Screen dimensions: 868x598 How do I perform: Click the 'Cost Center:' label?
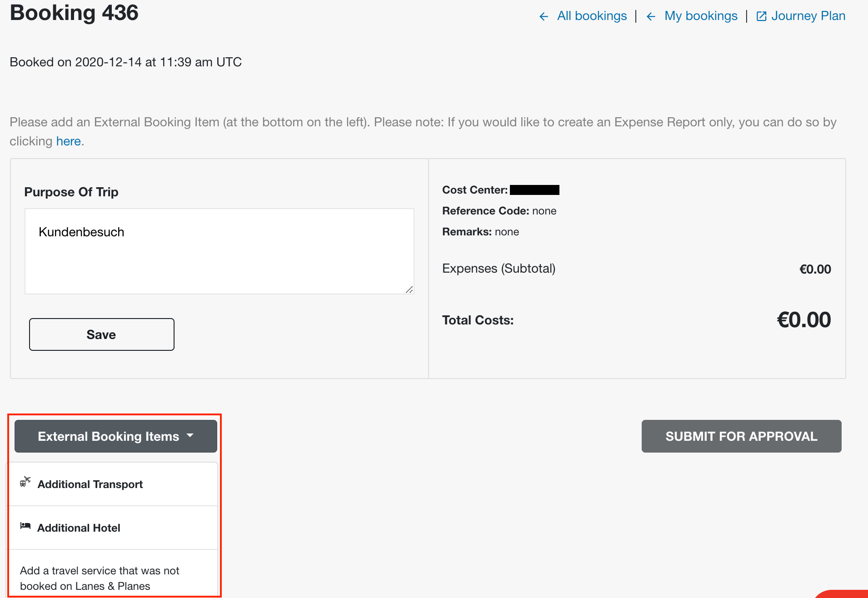(474, 190)
